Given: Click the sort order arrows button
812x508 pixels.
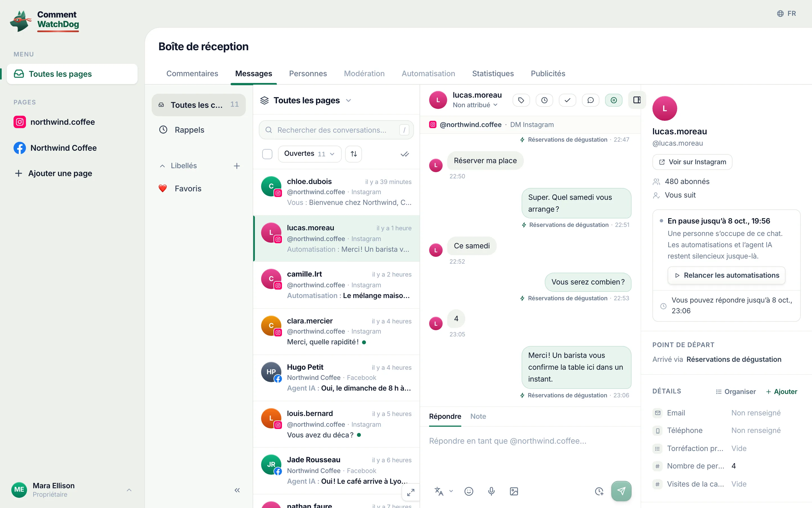Looking at the screenshot, I should [354, 154].
